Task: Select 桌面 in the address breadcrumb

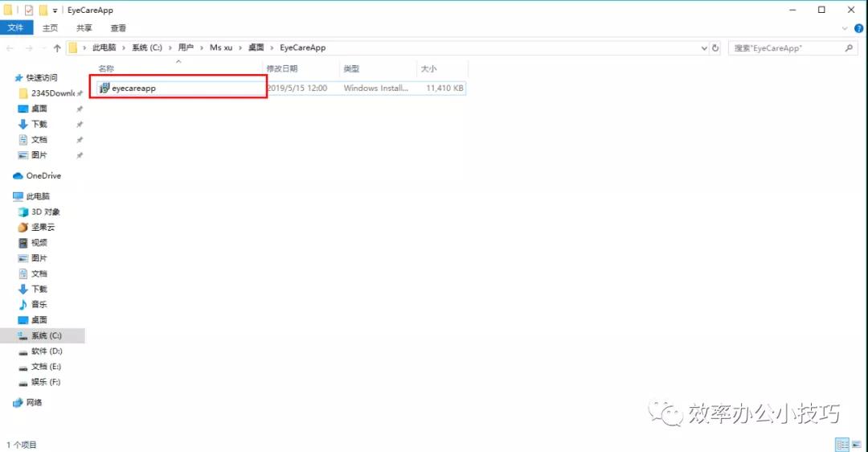Action: (x=256, y=47)
